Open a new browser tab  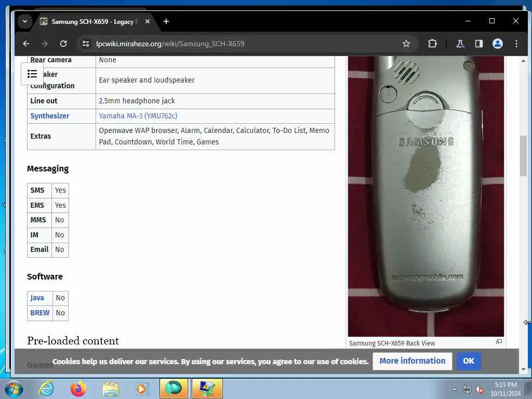(166, 21)
